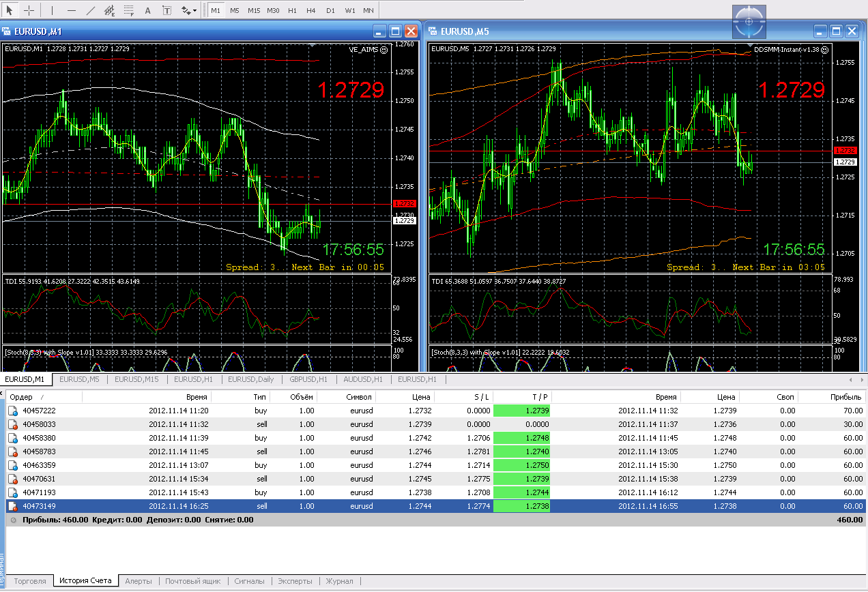Select the arrow cursor tool

[x=10, y=10]
